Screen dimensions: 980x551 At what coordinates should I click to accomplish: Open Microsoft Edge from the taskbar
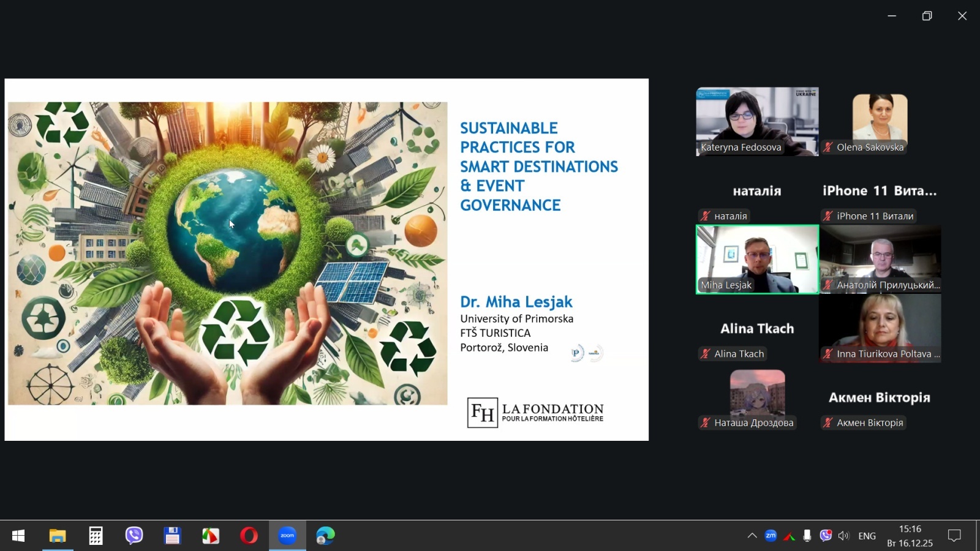tap(325, 536)
